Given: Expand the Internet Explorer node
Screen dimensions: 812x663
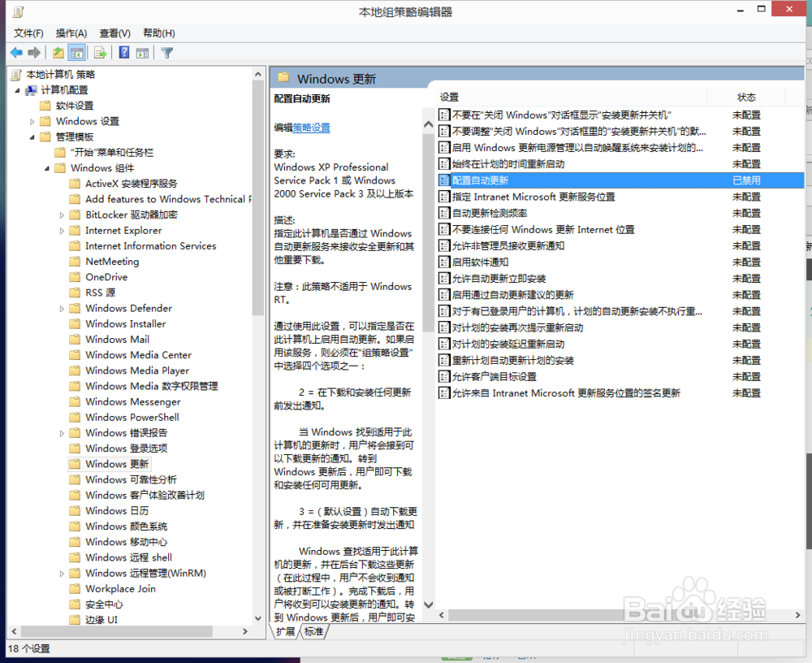Looking at the screenshot, I should pos(62,231).
